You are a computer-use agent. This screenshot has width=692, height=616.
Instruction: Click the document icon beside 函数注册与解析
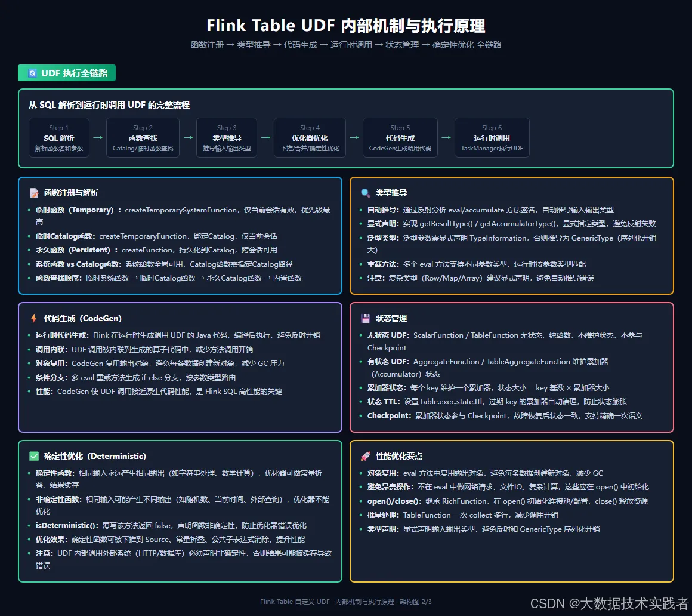click(34, 193)
